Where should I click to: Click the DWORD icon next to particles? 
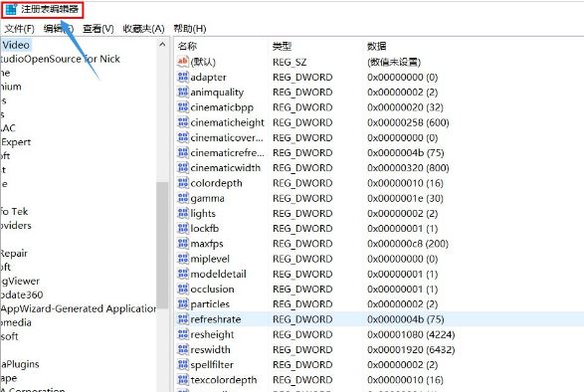tap(182, 303)
